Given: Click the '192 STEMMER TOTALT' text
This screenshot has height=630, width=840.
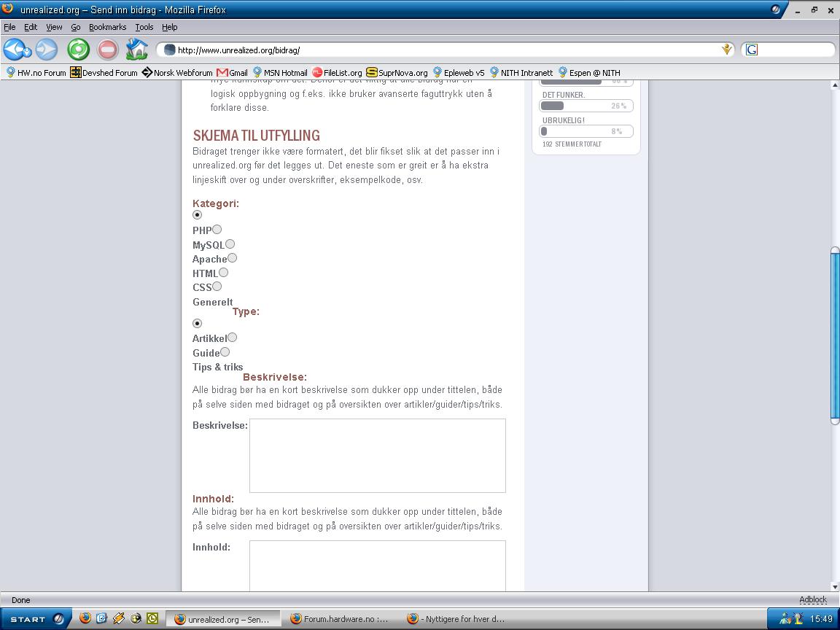Looking at the screenshot, I should coord(572,144).
